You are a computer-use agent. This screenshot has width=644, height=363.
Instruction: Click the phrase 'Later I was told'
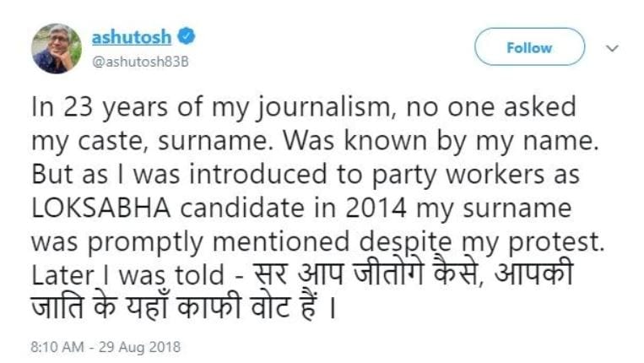point(124,272)
